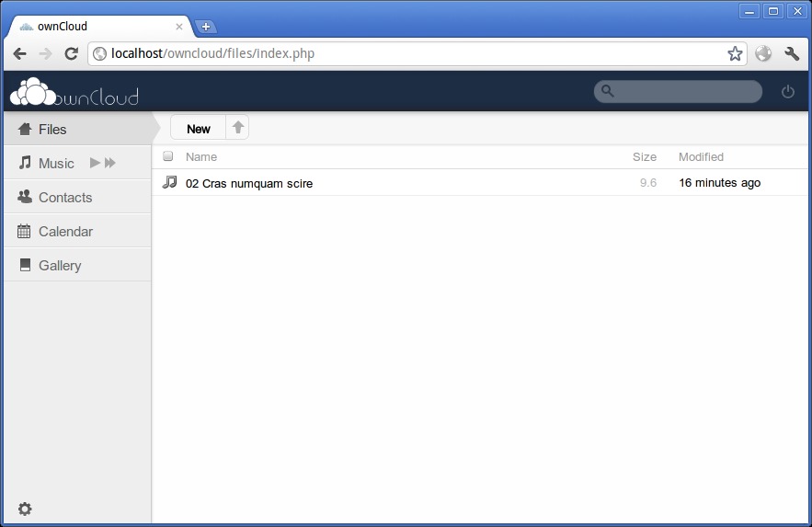This screenshot has height=527, width=812.
Task: Sort files by the Name column header
Action: pyautogui.click(x=201, y=157)
